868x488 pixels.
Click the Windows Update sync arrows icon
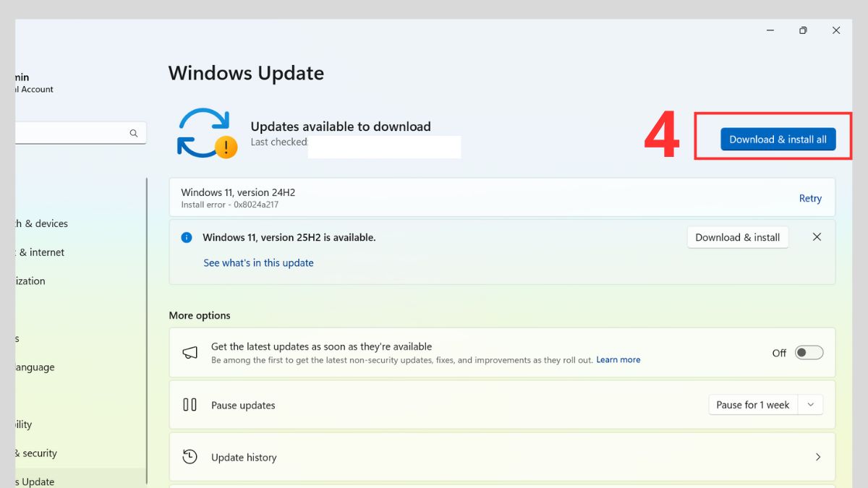pos(205,130)
